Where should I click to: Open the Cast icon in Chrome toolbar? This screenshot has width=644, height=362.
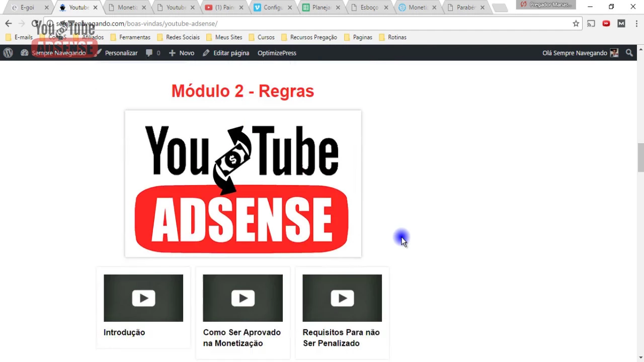coord(591,24)
